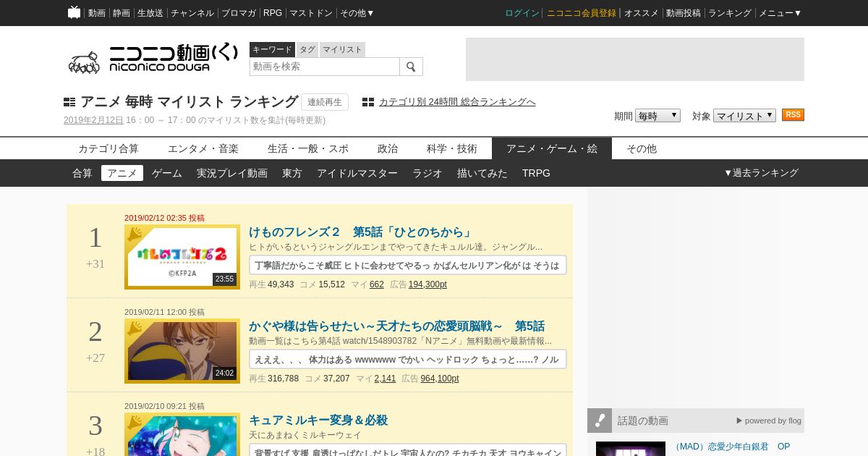
Task: Click ニコニコ会員登録 link
Action: pos(582,13)
